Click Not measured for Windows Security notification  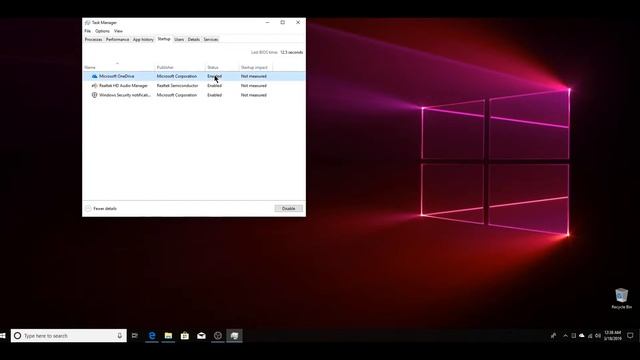tap(253, 95)
